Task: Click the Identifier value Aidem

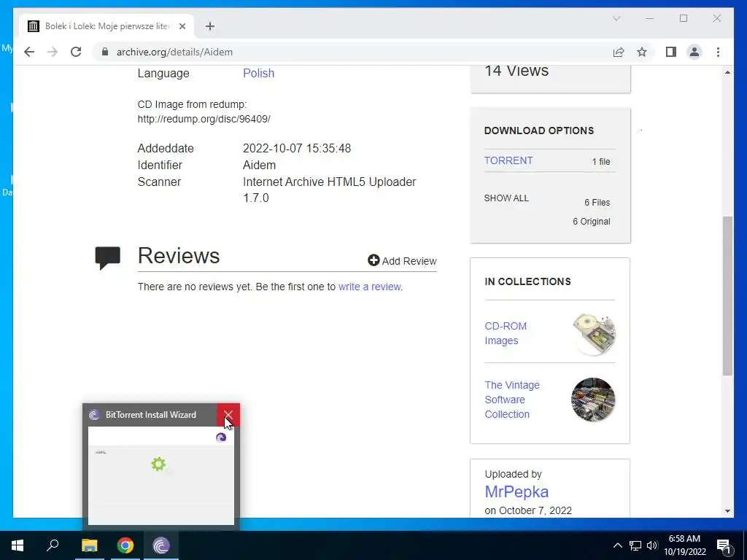Action: pyautogui.click(x=259, y=166)
